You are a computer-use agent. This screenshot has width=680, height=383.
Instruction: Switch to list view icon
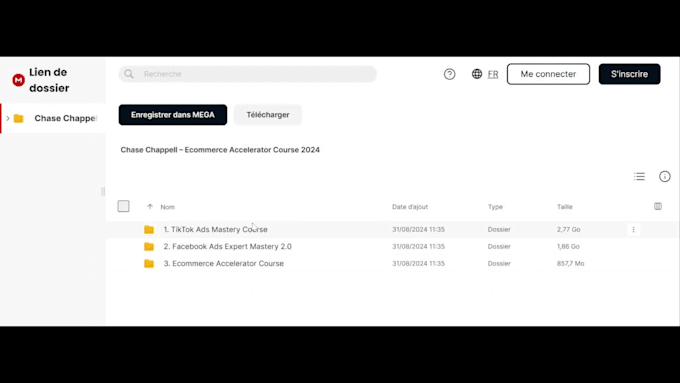pos(639,177)
